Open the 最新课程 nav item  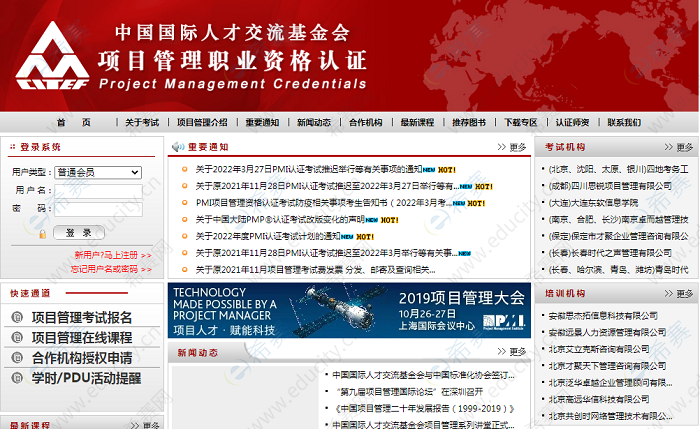(x=417, y=122)
